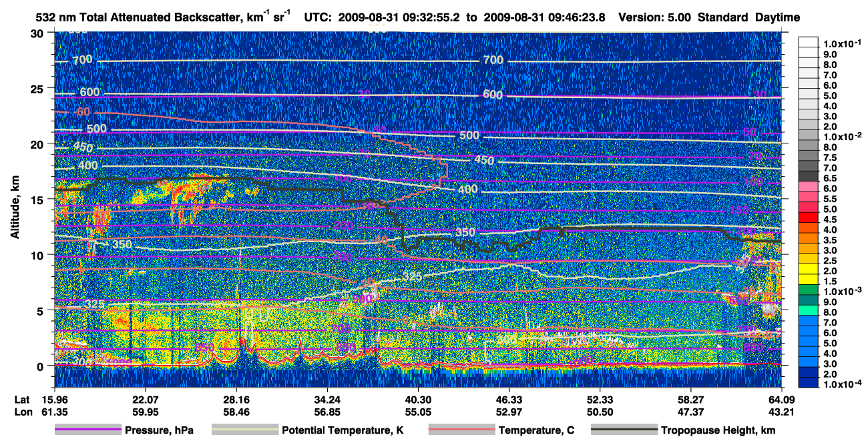Select longitude value '58.46'
Viewport: 868px width, 445px height.
pos(236,412)
